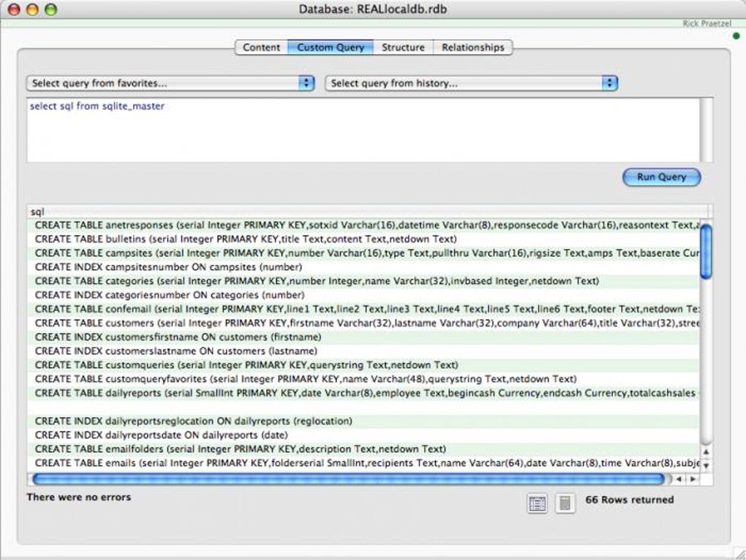The height and width of the screenshot is (560, 746).
Task: Switch to the text results view icon
Action: coord(565,503)
